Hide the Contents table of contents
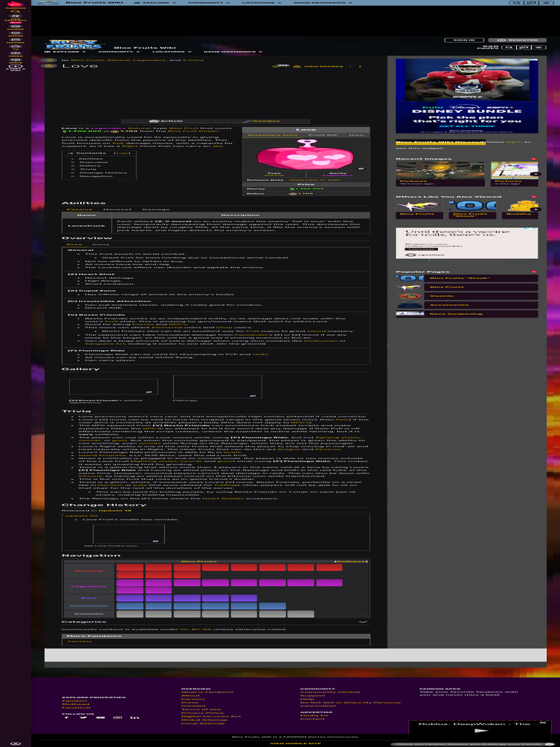Image resolution: width=560 pixels, height=747 pixels. coord(122,153)
